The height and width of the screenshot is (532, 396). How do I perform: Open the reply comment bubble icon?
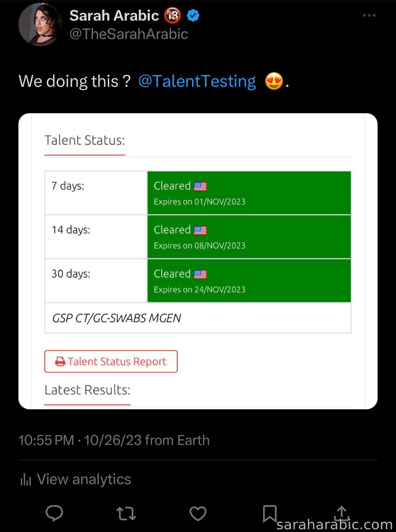(54, 513)
